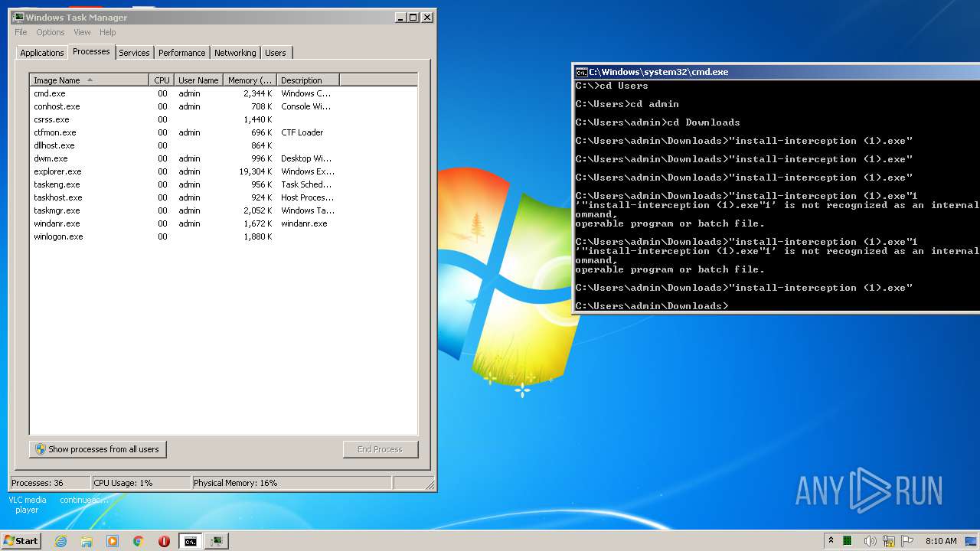
Task: Select the Processes tab
Action: coord(91,51)
